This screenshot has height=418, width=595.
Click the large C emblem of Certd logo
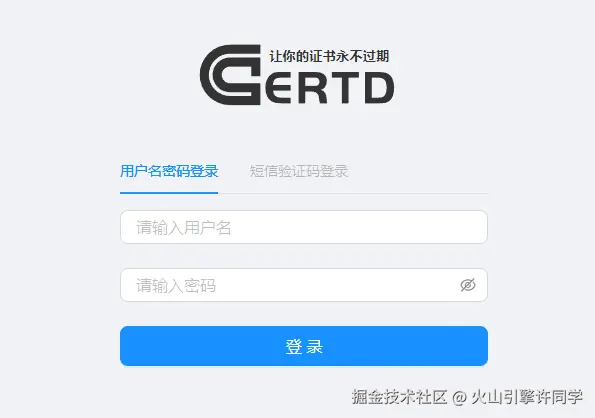(230, 75)
